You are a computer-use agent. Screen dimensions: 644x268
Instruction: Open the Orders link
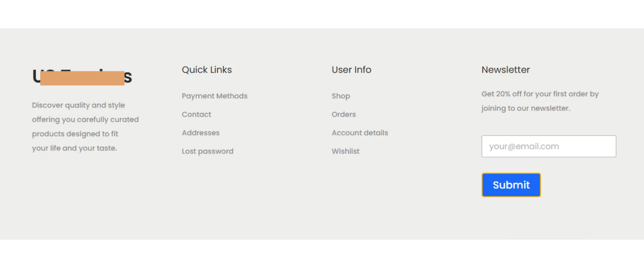343,115
